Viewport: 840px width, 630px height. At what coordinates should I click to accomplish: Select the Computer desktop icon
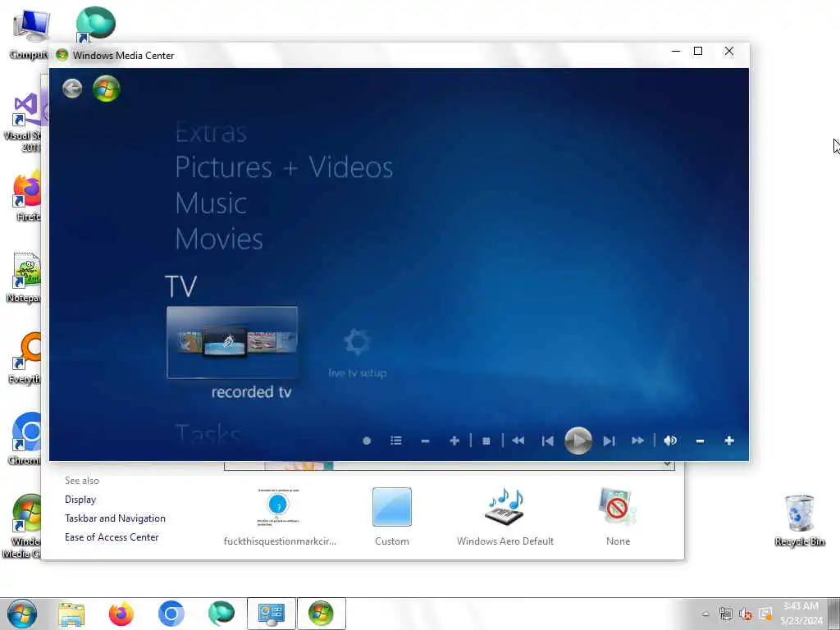[x=30, y=34]
